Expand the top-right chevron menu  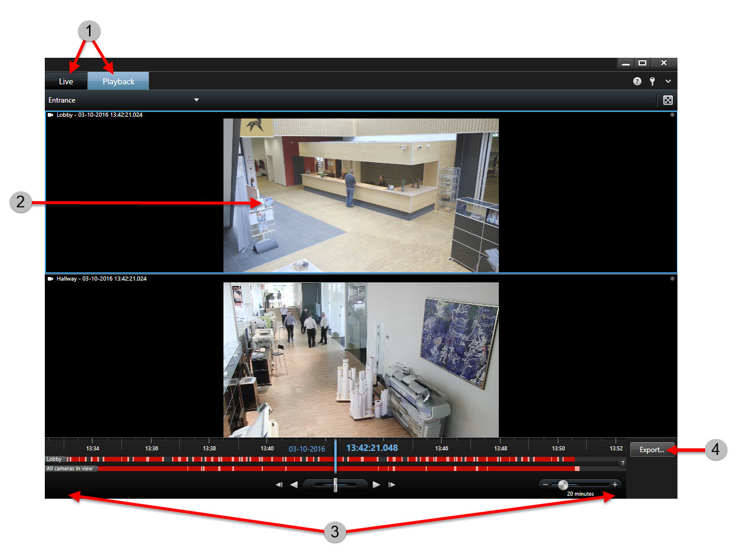668,82
